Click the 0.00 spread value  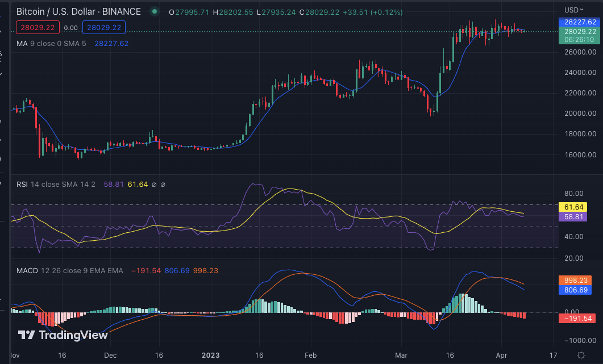coord(71,28)
